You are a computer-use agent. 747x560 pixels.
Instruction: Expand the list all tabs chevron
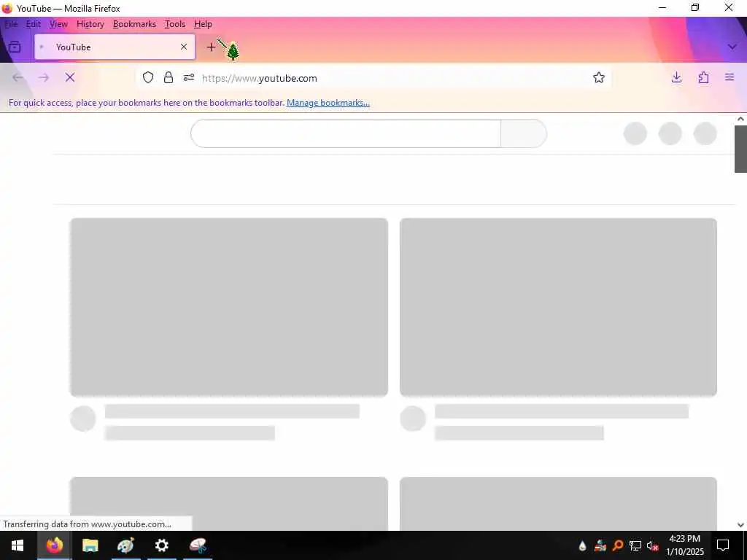[x=732, y=47]
